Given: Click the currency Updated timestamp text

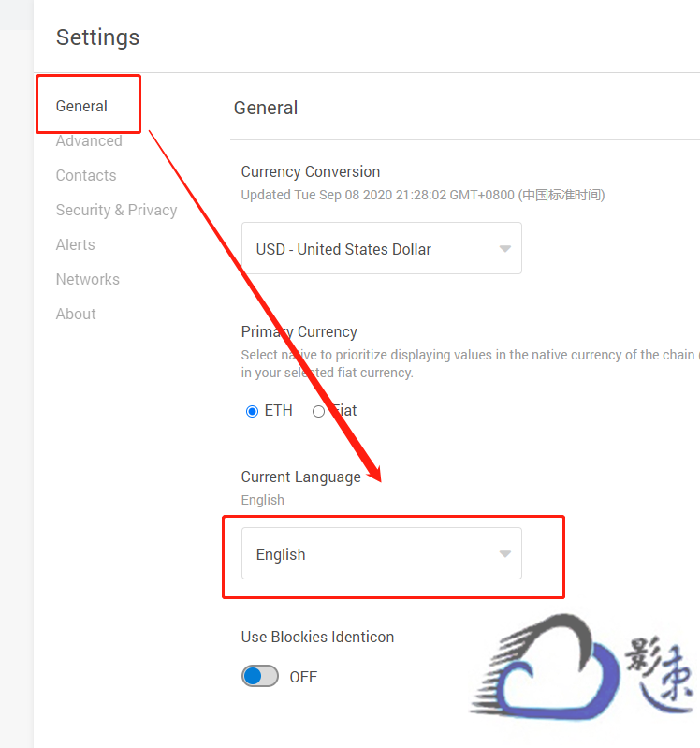Looking at the screenshot, I should [422, 195].
